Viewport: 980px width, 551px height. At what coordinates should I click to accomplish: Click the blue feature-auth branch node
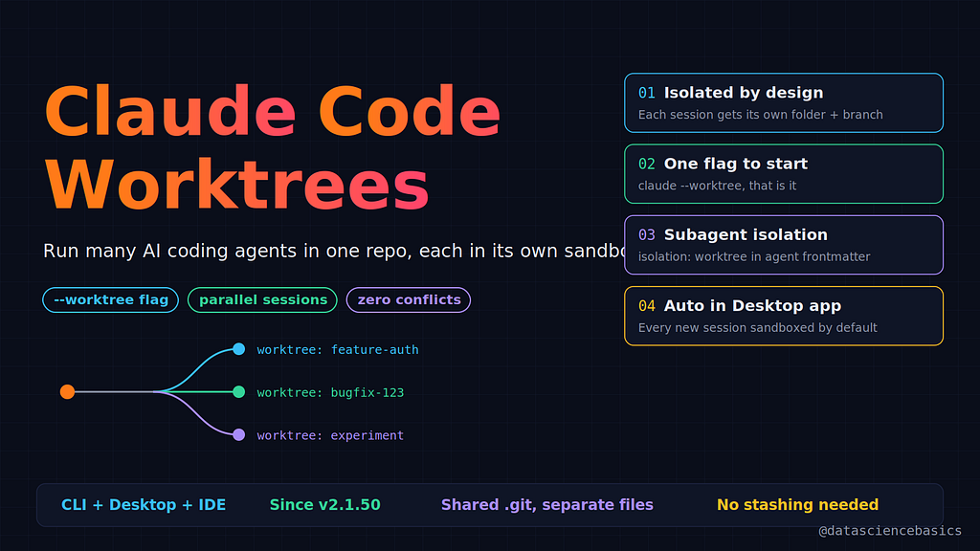coord(238,349)
